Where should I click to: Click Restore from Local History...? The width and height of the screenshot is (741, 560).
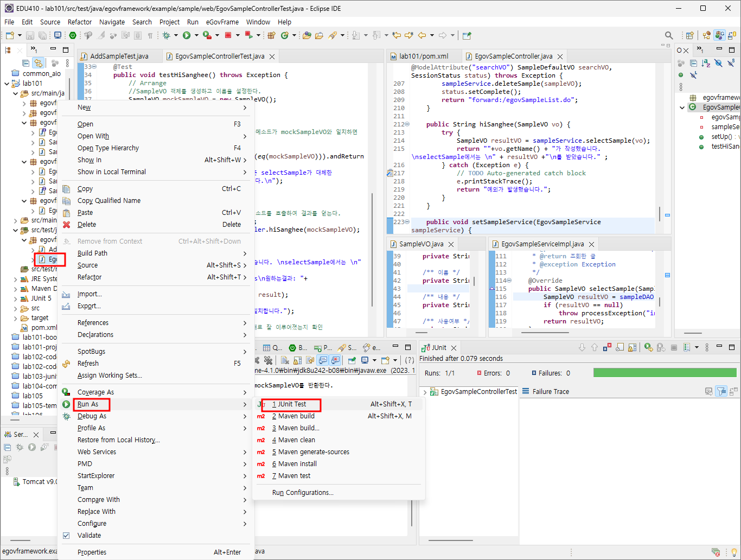[118, 440]
